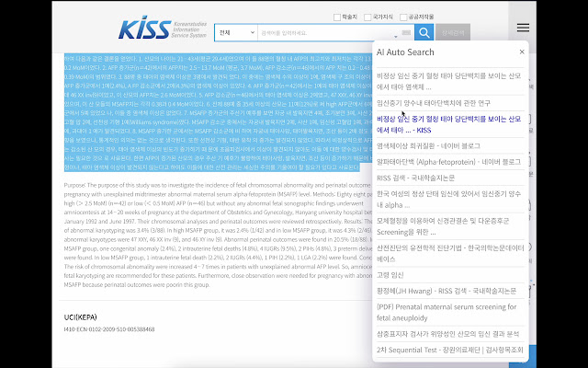
Task: Click the KISS logo
Action: point(163,29)
